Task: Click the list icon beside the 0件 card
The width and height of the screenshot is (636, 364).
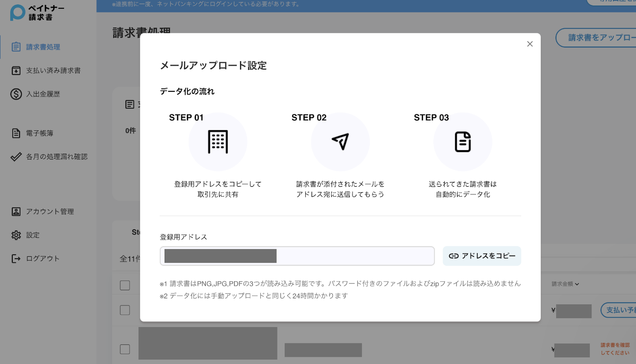Action: 130,105
